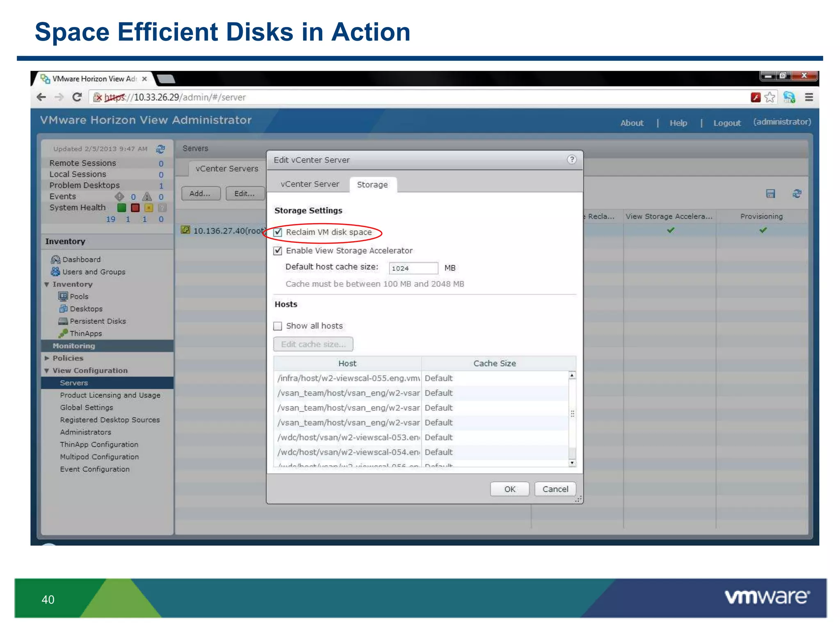Click the red System Health square
Screen dimensions: 840x630
pyautogui.click(x=135, y=208)
